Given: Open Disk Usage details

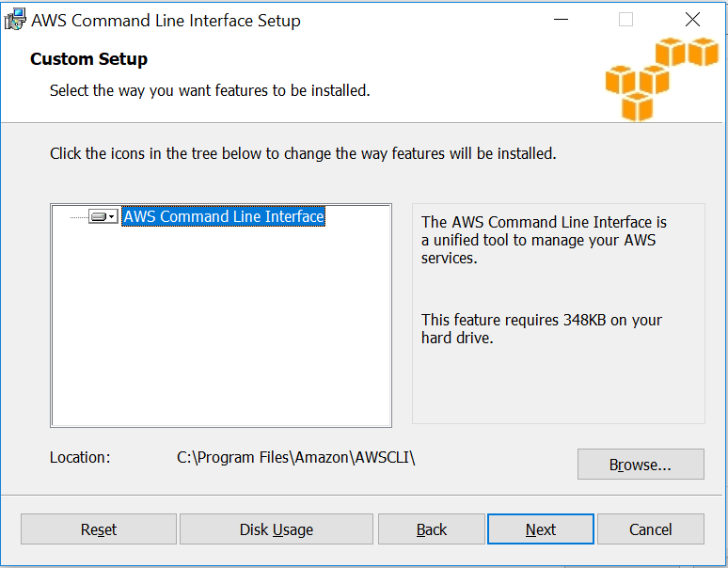Looking at the screenshot, I should (277, 529).
